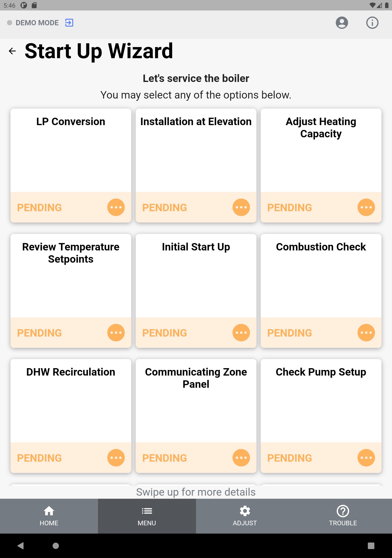Open the ADJUST tab

click(x=245, y=516)
